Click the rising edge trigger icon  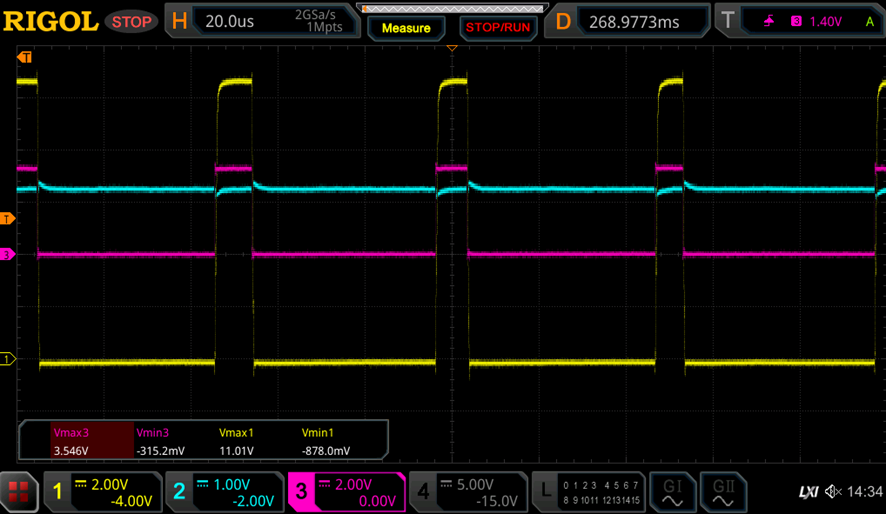(769, 21)
